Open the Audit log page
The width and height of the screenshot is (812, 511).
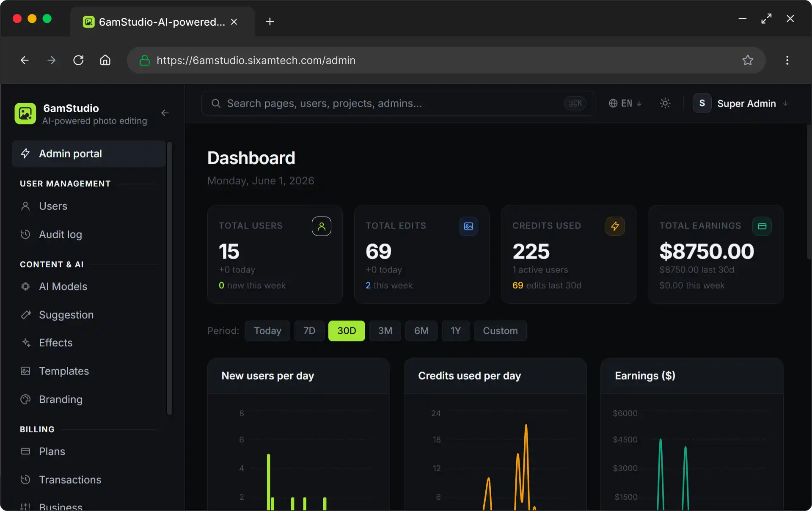click(89, 234)
